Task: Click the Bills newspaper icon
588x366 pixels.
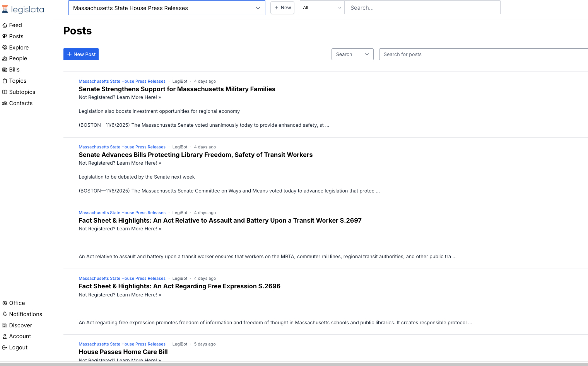Action: (x=5, y=70)
